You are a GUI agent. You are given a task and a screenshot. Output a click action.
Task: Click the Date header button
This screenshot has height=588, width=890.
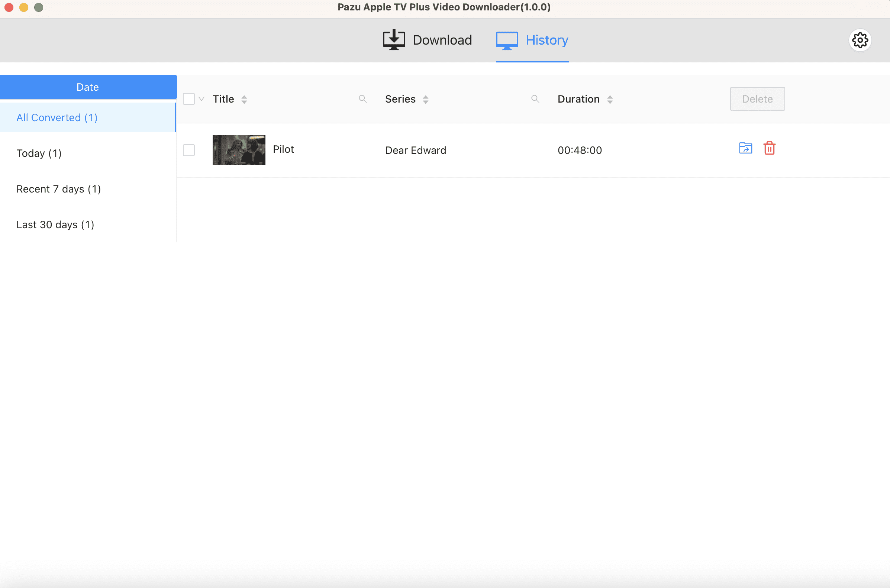click(88, 87)
